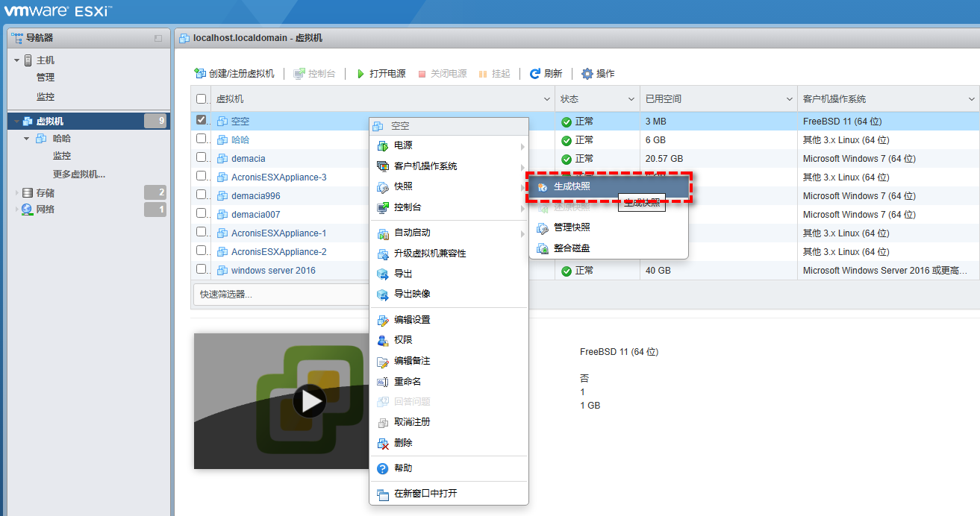Select 管理 under 主机 in the navigator

pos(46,78)
